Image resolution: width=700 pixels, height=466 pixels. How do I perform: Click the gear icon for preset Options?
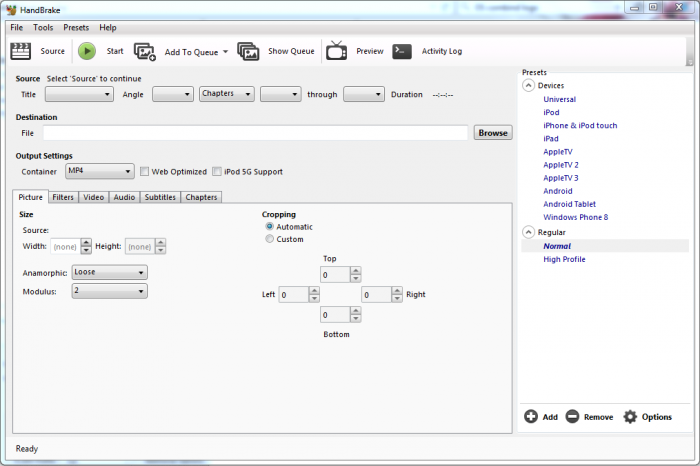(x=630, y=416)
